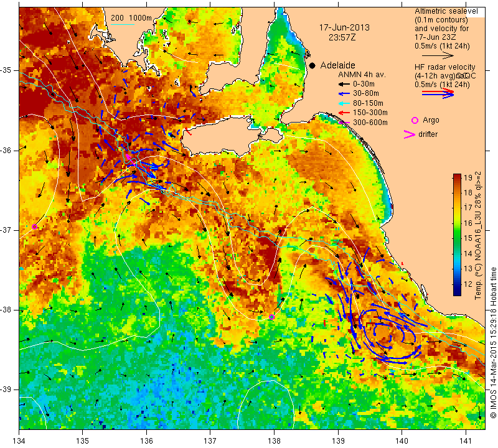Click the 12 label on the color bar
This screenshot has height=448, width=498.
pos(468,284)
